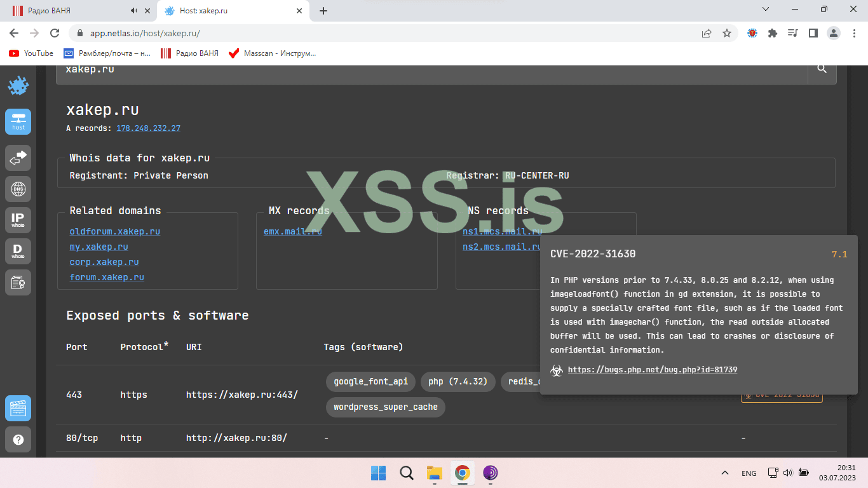868x488 pixels.
Task: View site information lock icon
Action: click(x=80, y=33)
